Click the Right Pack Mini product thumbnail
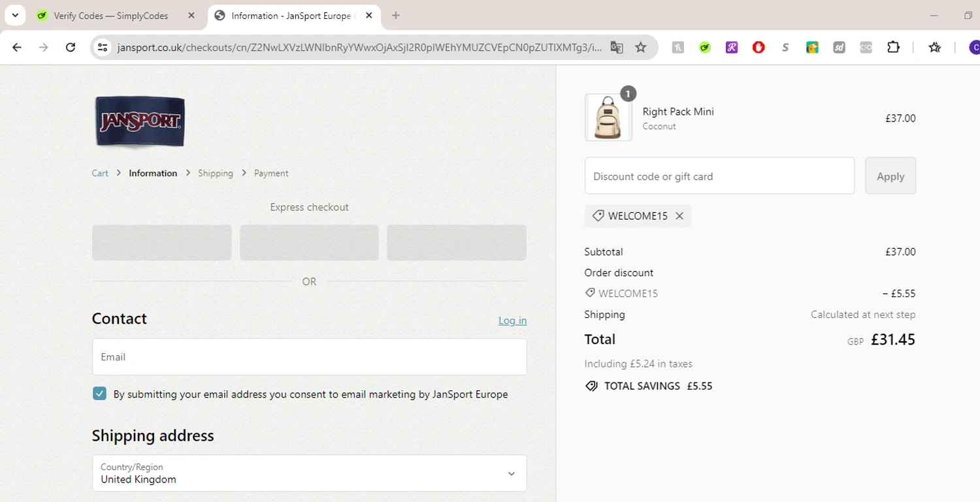This screenshot has height=502, width=980. (x=608, y=118)
